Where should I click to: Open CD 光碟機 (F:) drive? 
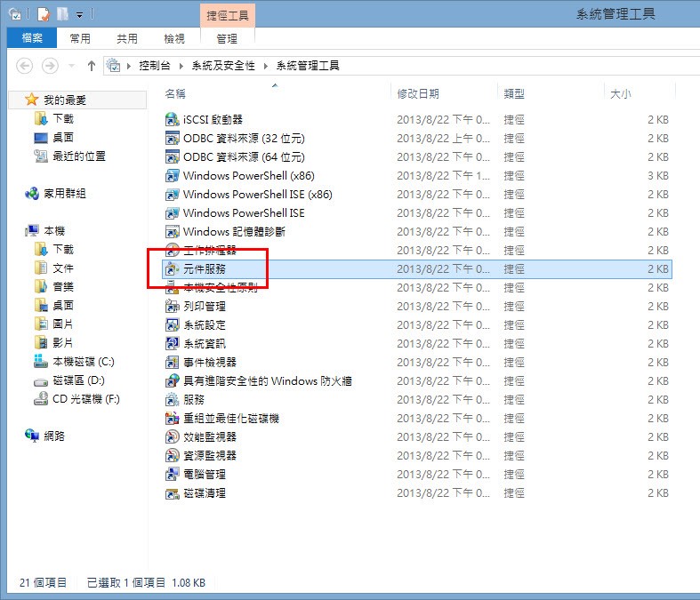coord(86,399)
